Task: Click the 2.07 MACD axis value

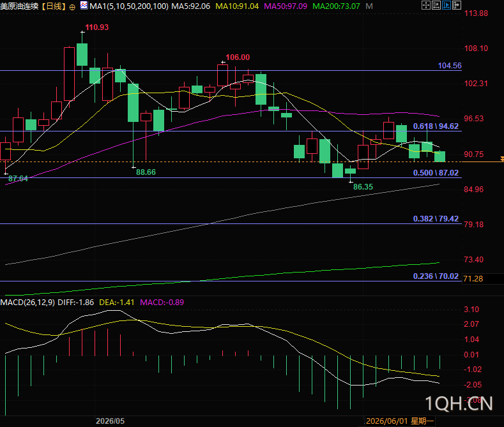Action: [x=471, y=324]
